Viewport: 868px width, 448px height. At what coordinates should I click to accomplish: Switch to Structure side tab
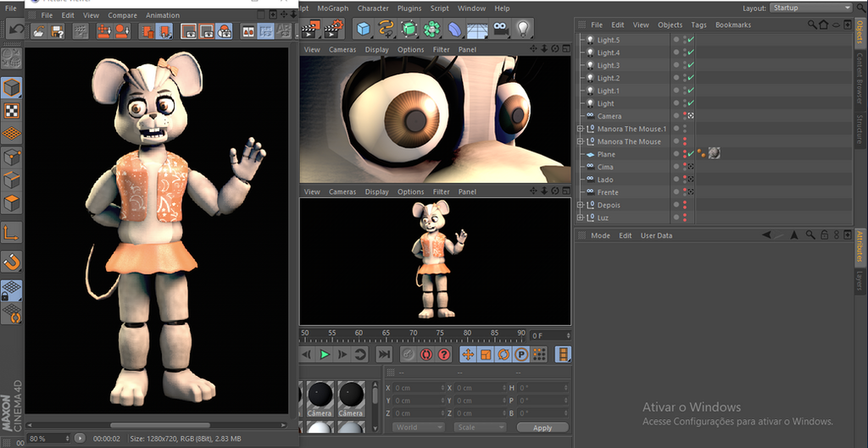[860, 129]
